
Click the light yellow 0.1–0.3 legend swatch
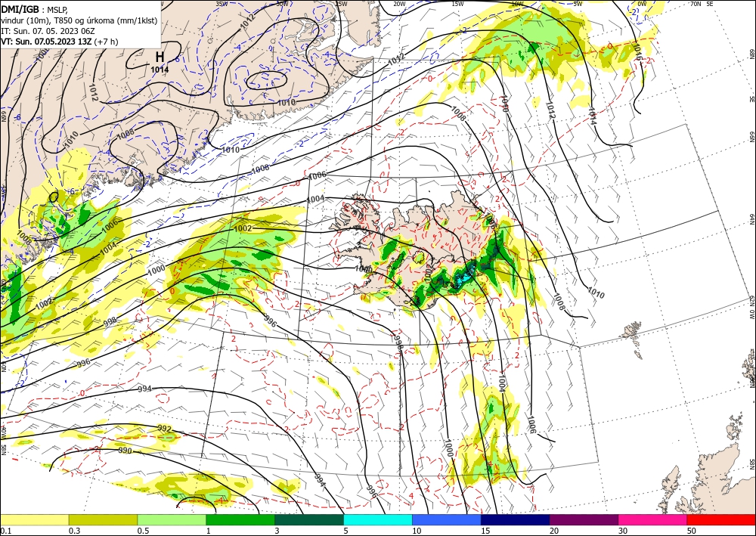tap(34, 519)
